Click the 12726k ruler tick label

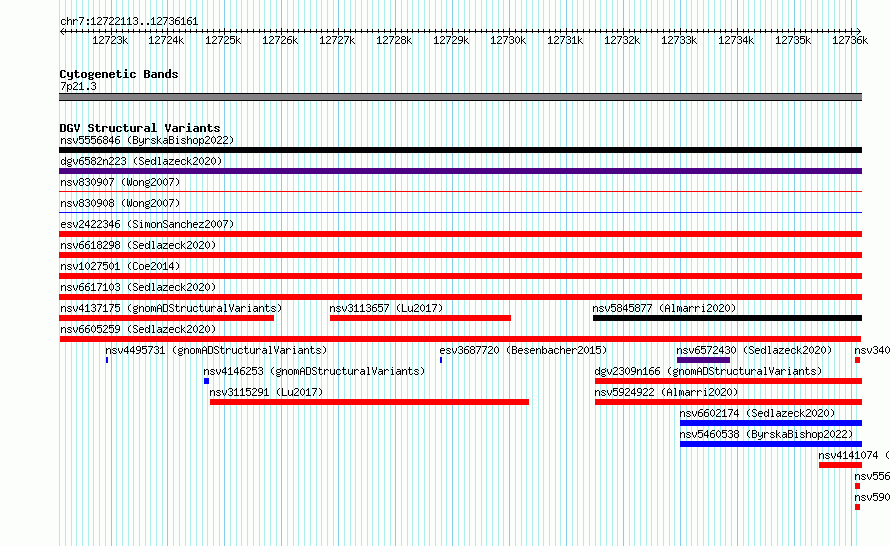(280, 40)
